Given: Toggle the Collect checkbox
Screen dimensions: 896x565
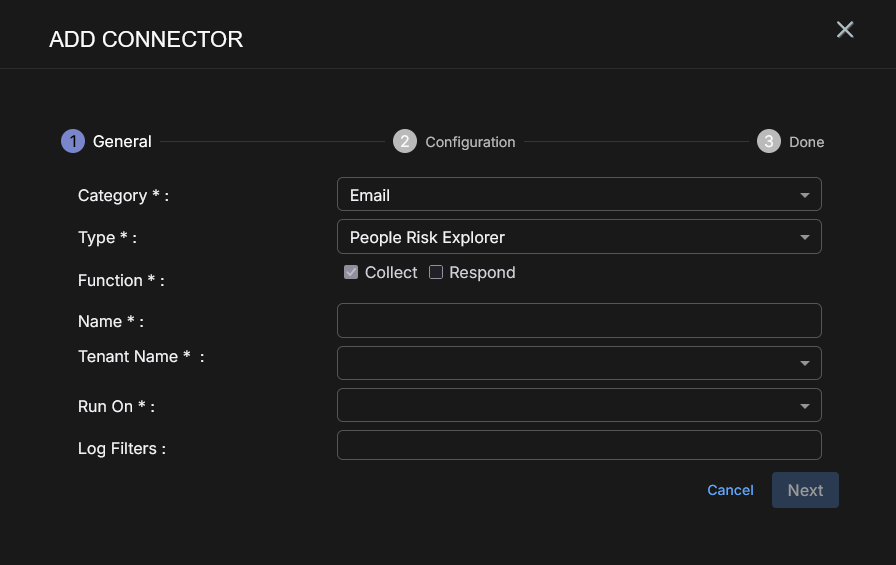Looking at the screenshot, I should point(351,273).
